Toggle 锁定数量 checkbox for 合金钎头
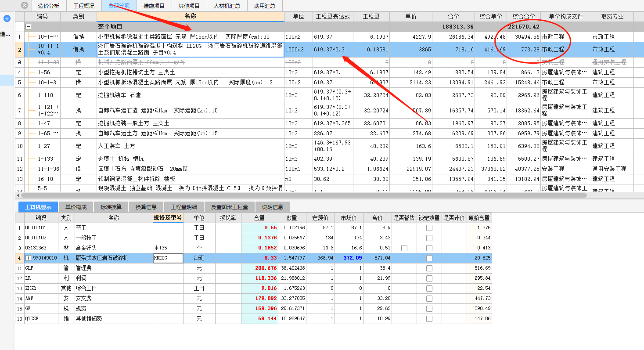This screenshot has width=644, height=350. [x=429, y=248]
